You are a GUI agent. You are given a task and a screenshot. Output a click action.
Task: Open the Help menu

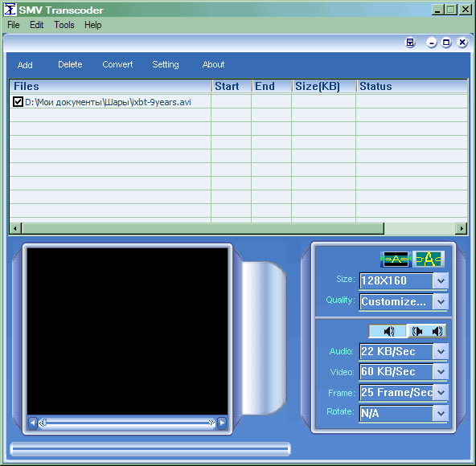(x=93, y=25)
